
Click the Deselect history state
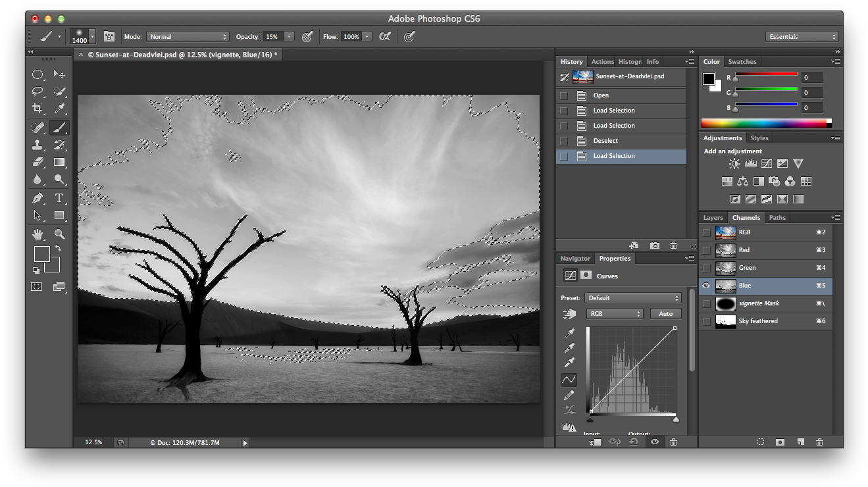605,141
